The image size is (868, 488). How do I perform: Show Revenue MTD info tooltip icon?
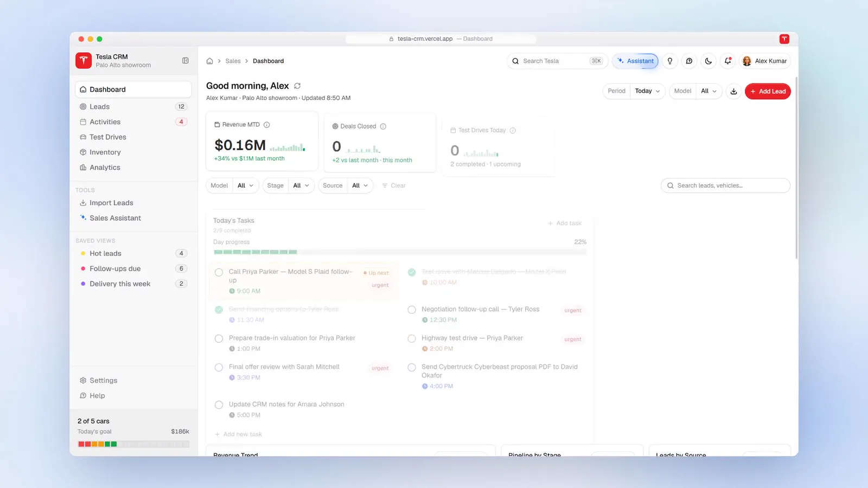(x=267, y=125)
